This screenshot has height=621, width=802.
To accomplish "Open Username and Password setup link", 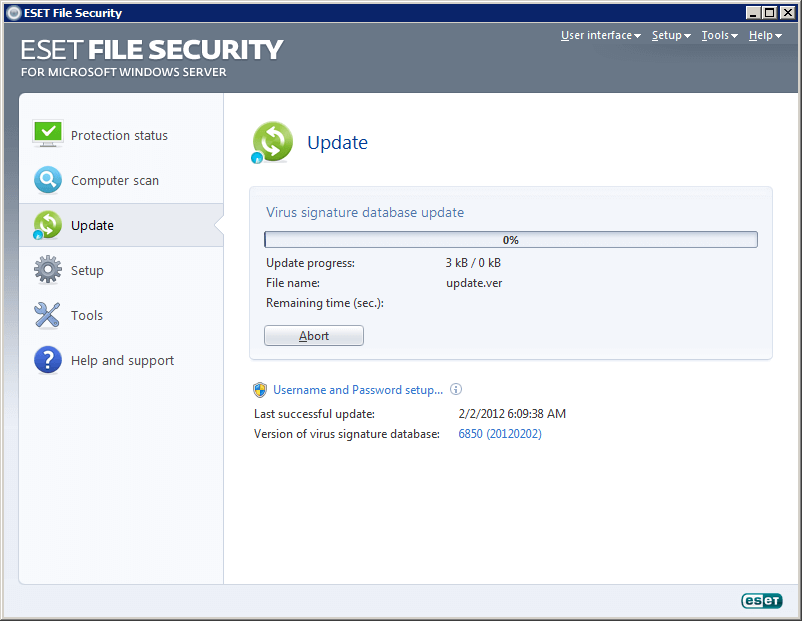I will pos(358,390).
